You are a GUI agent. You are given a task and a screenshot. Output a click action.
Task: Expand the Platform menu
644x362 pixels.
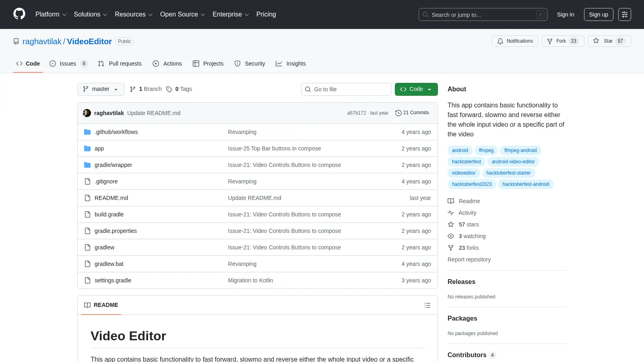click(x=51, y=14)
